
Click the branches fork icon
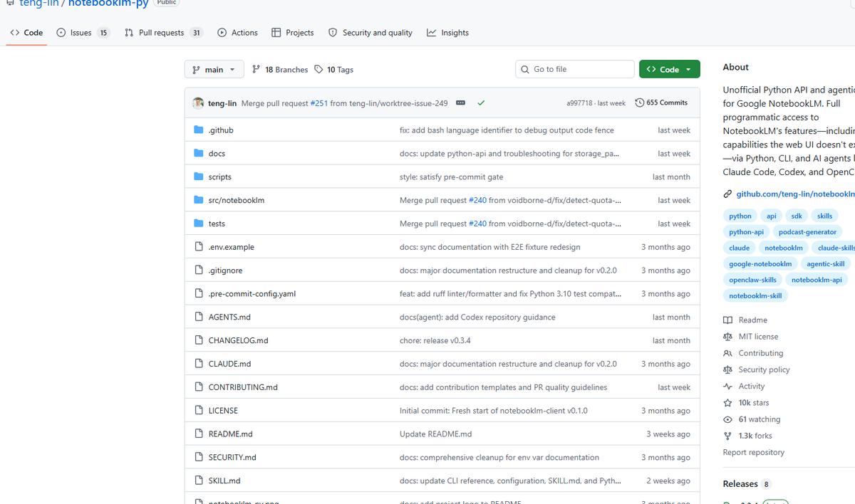click(x=256, y=70)
